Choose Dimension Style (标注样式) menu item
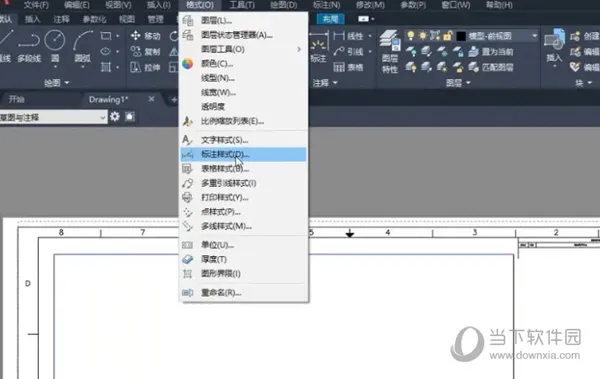 point(243,154)
